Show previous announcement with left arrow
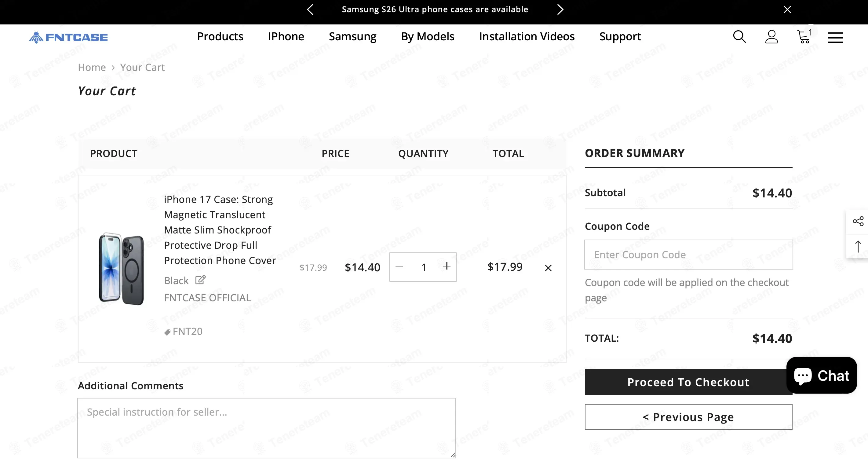 310,9
